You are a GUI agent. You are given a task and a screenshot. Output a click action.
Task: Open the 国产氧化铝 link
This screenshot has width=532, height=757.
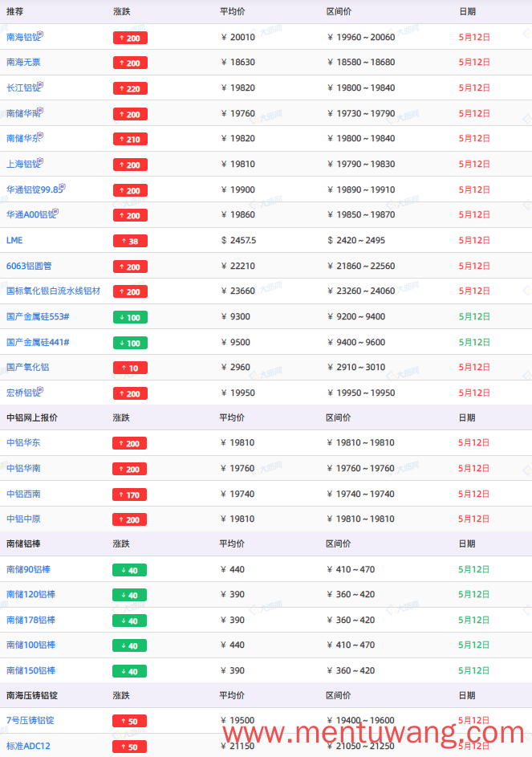point(27,368)
